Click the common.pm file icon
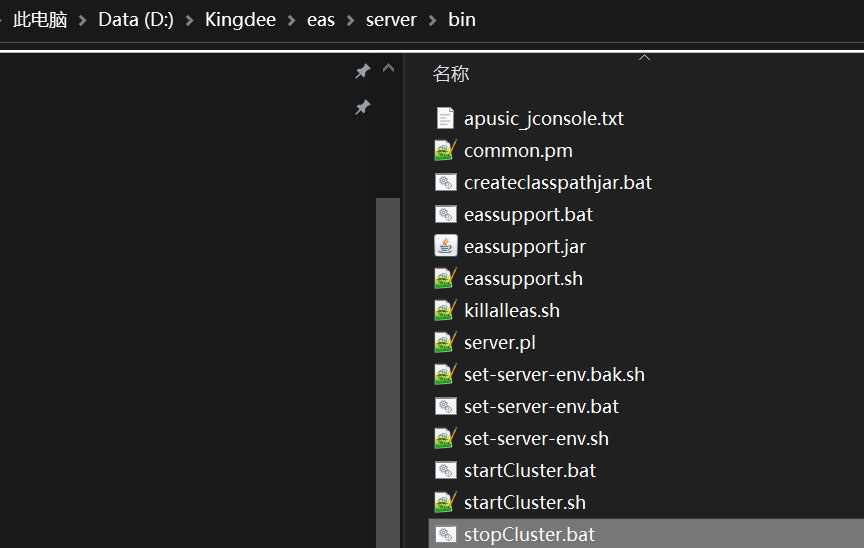The width and height of the screenshot is (864, 548). [445, 150]
